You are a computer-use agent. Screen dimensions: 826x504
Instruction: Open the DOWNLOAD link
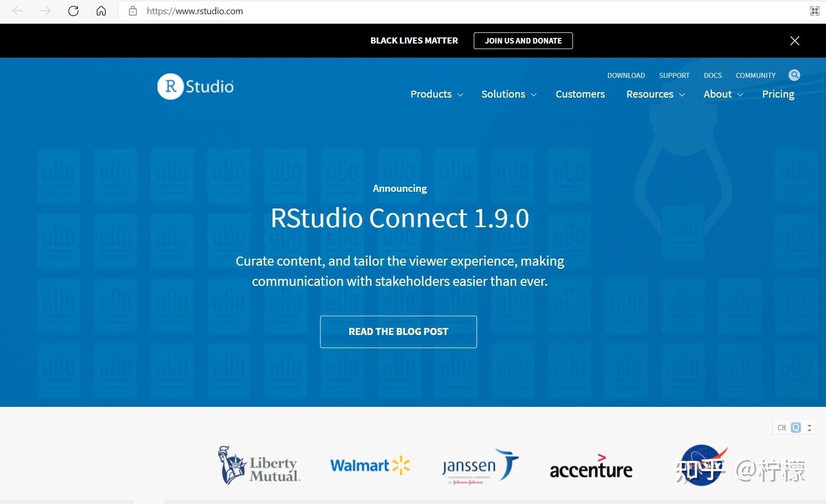coord(626,75)
